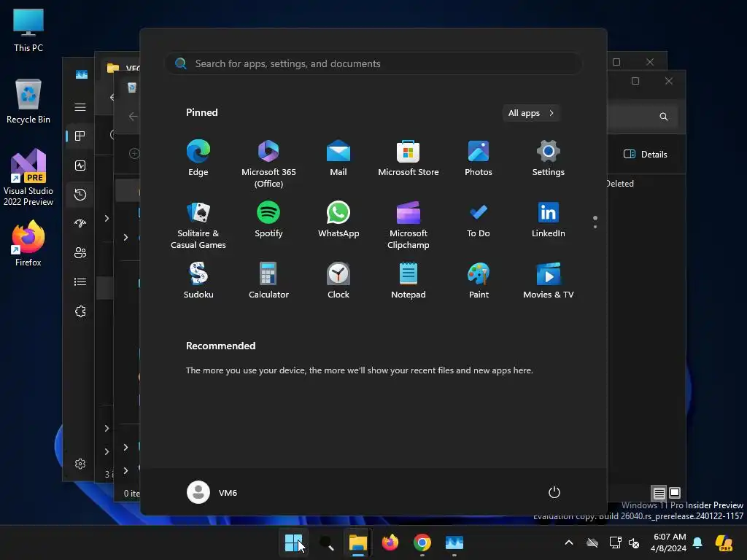The image size is (747, 560).
Task: Switch Explorer to large thumbnails view
Action: pos(675,493)
